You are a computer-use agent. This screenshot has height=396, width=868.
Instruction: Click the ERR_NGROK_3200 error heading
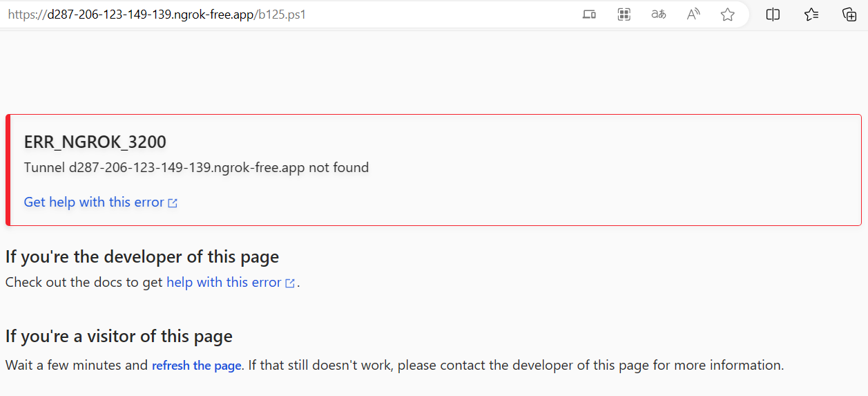pyautogui.click(x=95, y=142)
